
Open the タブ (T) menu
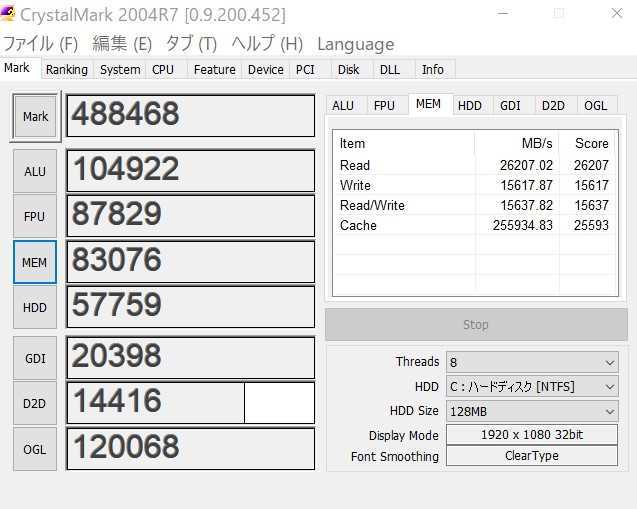click(x=191, y=44)
